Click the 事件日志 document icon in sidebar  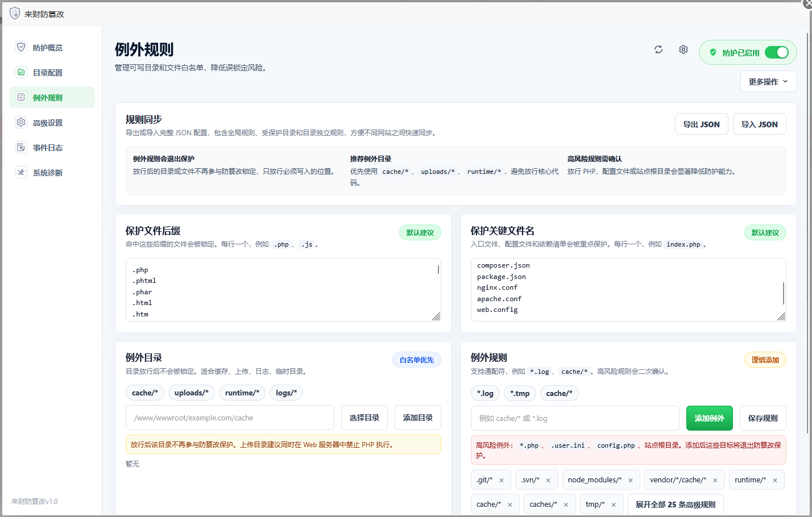(21, 147)
